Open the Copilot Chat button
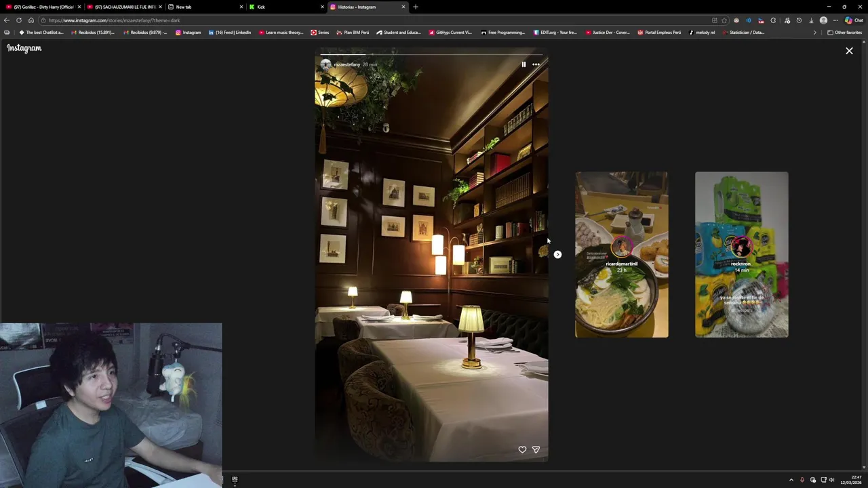 [x=854, y=20]
